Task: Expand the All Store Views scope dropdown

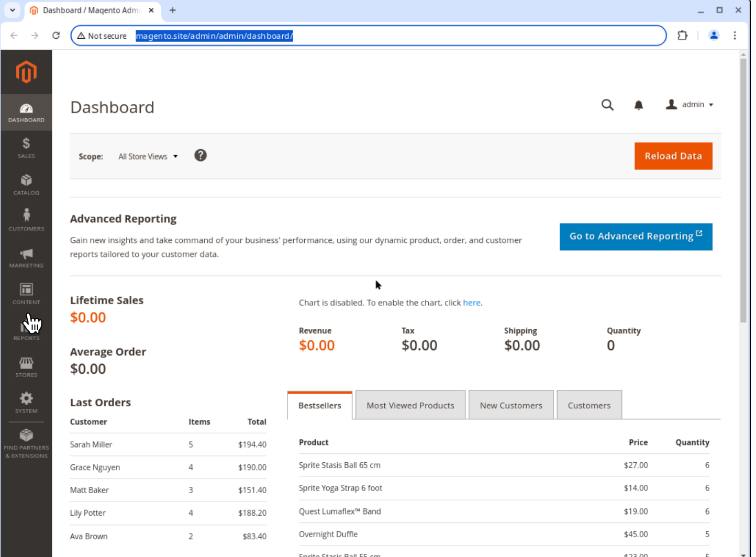Action: 148,157
